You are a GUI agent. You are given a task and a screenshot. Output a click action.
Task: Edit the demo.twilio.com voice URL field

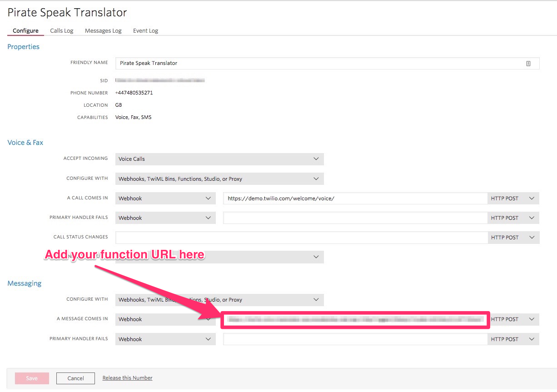click(355, 198)
